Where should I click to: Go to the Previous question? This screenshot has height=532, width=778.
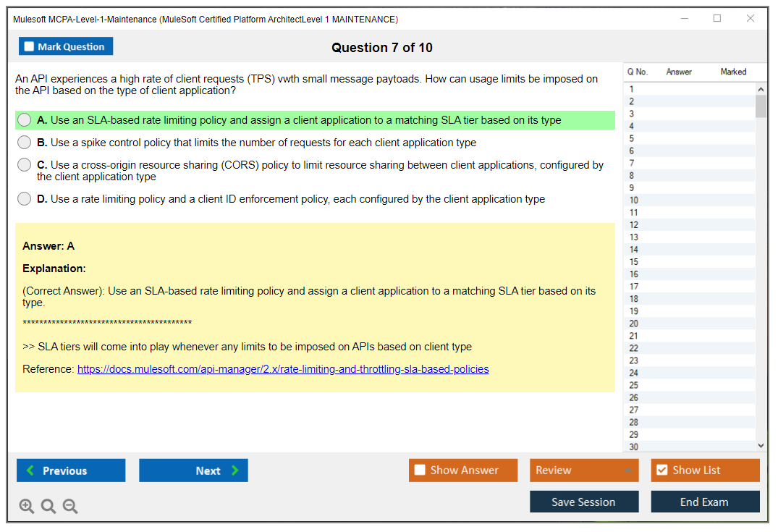coord(71,470)
